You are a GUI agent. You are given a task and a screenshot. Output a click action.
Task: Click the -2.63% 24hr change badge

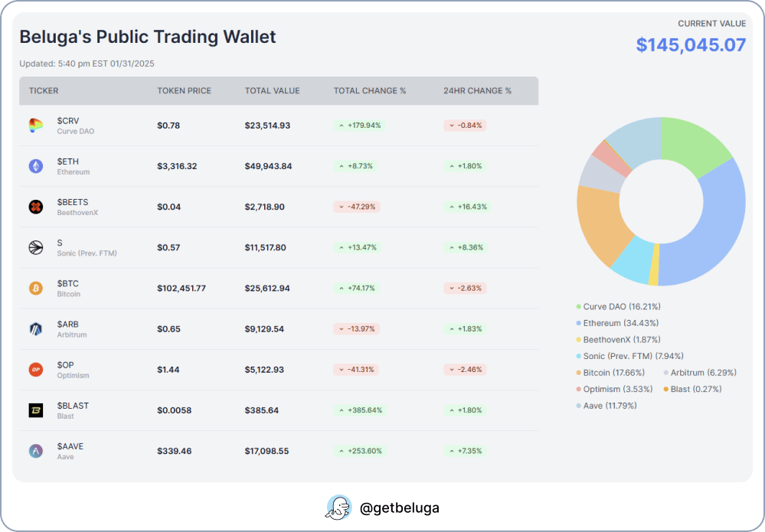[465, 288]
